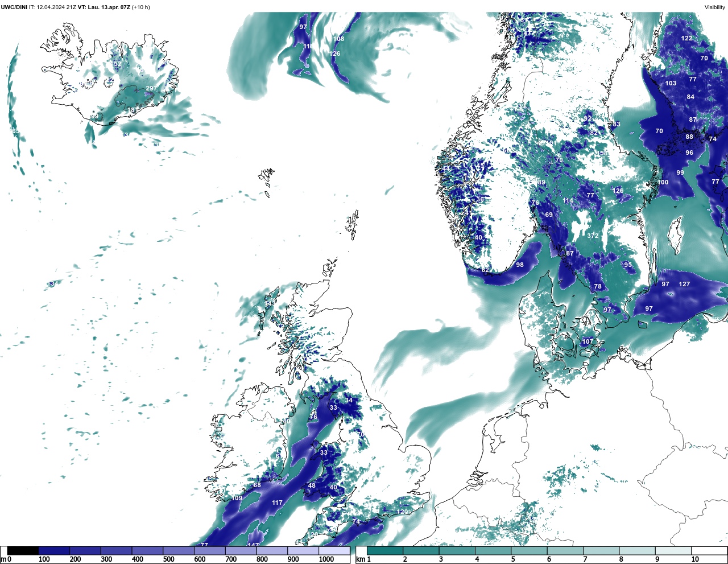Click the '98' value in the Skagerrak

click(520, 265)
